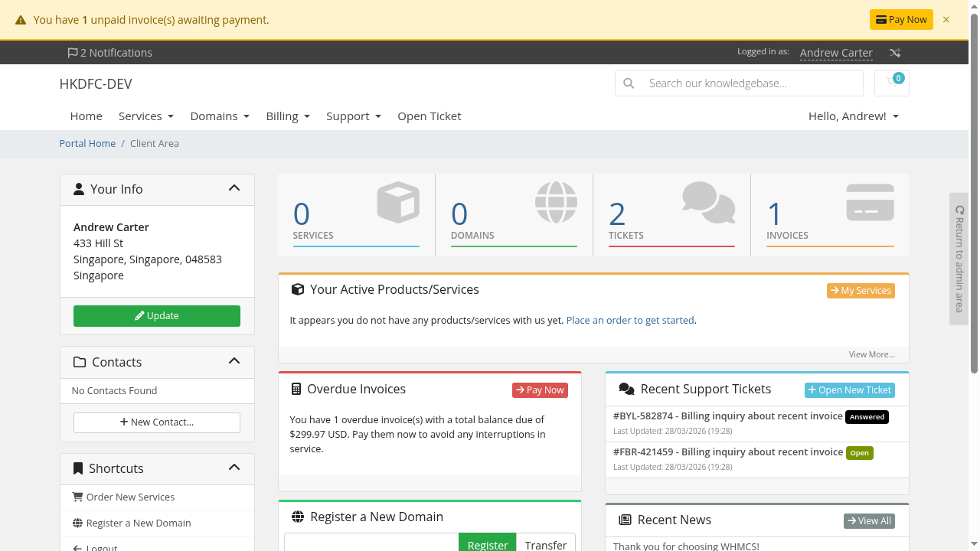Follow the Portal Home breadcrumb link
The width and height of the screenshot is (980, 551).
(88, 144)
